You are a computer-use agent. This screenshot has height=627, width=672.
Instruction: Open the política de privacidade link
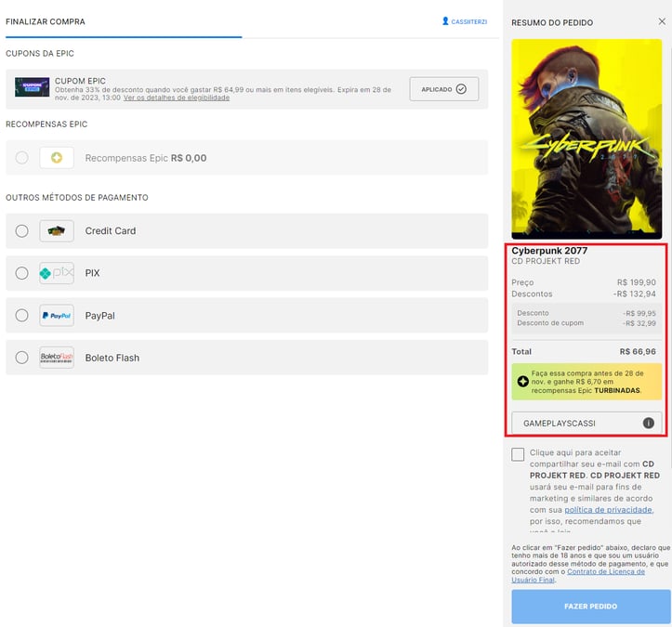[x=609, y=510]
